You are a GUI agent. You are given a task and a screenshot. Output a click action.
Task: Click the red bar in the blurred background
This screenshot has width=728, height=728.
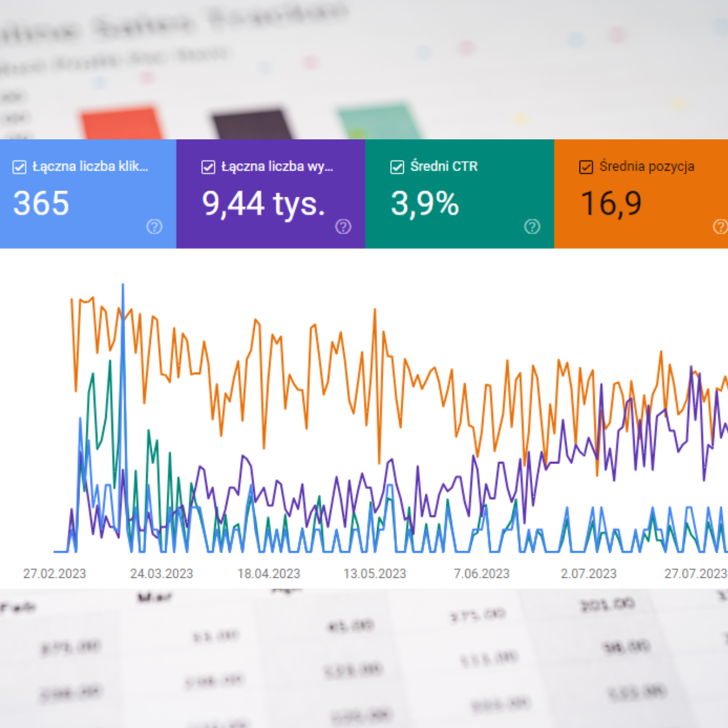click(121, 122)
